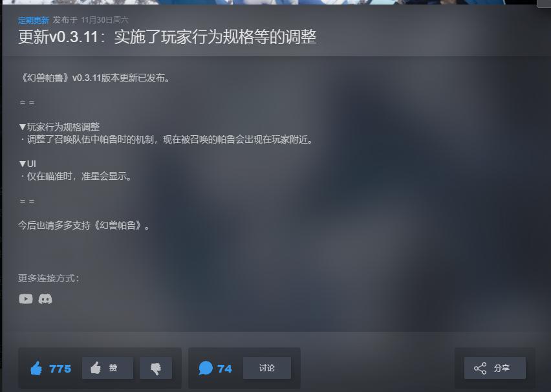Click the gray close tab at top-right corner
Viewport: 551px width, 392px height.
click(544, 3)
